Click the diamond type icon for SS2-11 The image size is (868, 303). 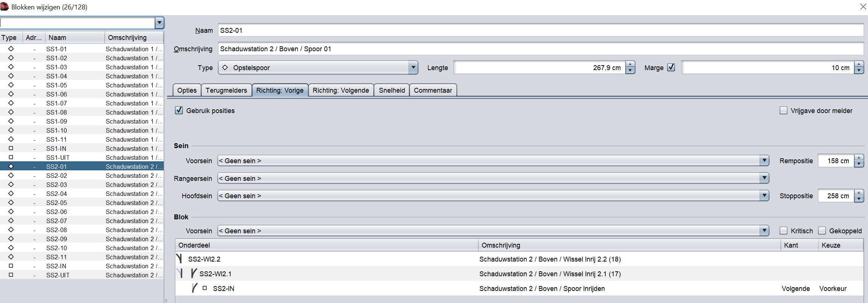tap(11, 257)
